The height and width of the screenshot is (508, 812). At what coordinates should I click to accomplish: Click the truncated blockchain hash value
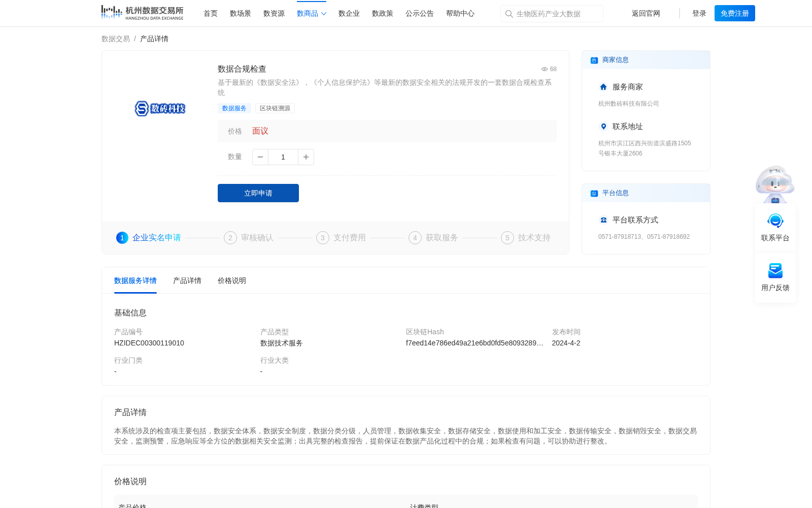tap(475, 343)
